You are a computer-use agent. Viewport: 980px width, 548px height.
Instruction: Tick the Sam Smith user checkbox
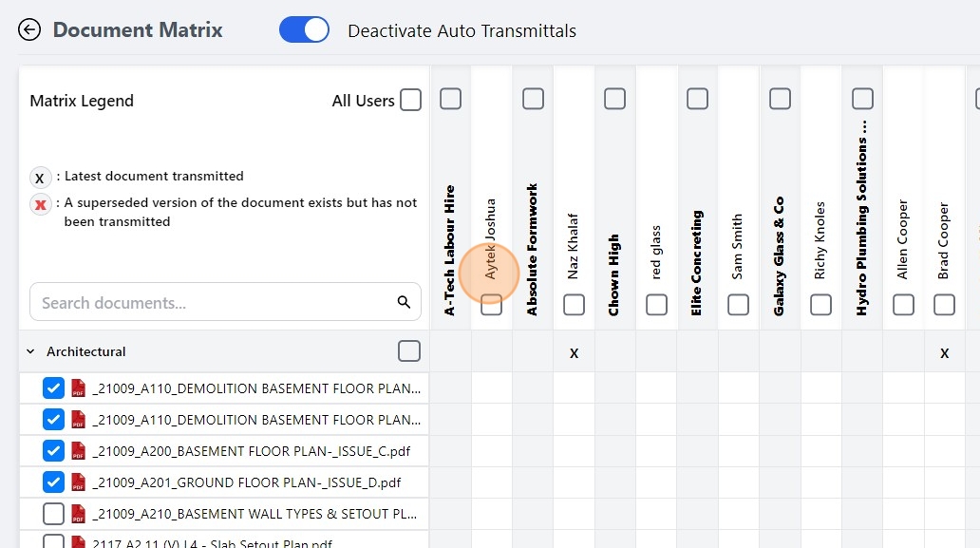coord(738,305)
